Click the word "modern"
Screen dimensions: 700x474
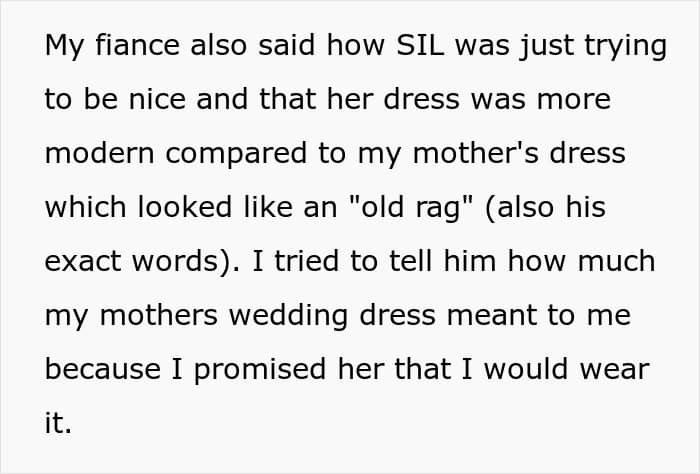(99, 153)
